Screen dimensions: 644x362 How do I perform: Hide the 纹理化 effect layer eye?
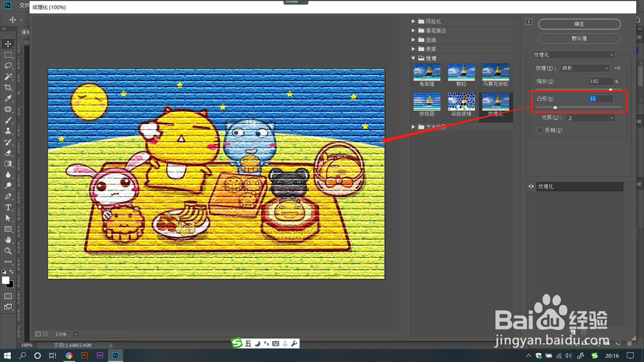[531, 187]
